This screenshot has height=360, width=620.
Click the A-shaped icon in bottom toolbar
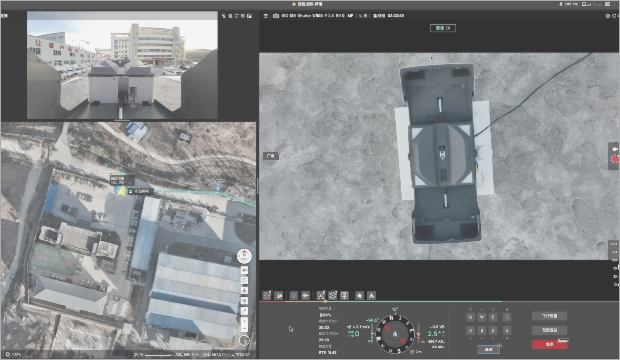pos(371,296)
